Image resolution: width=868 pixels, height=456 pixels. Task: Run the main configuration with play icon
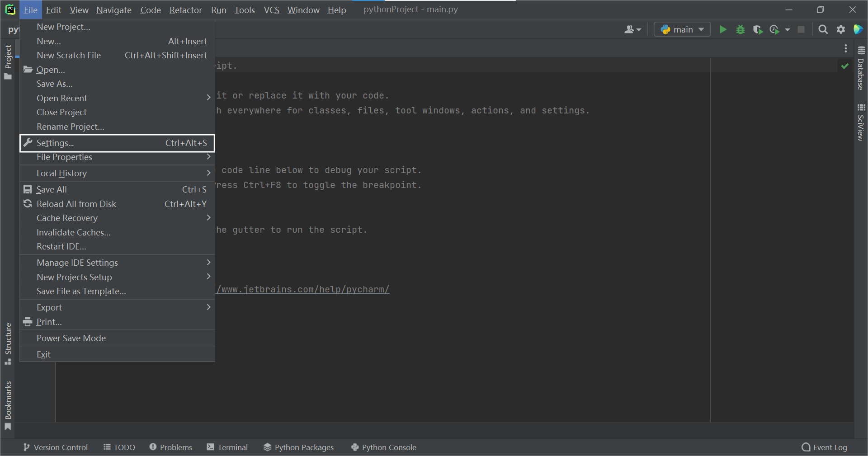tap(723, 29)
